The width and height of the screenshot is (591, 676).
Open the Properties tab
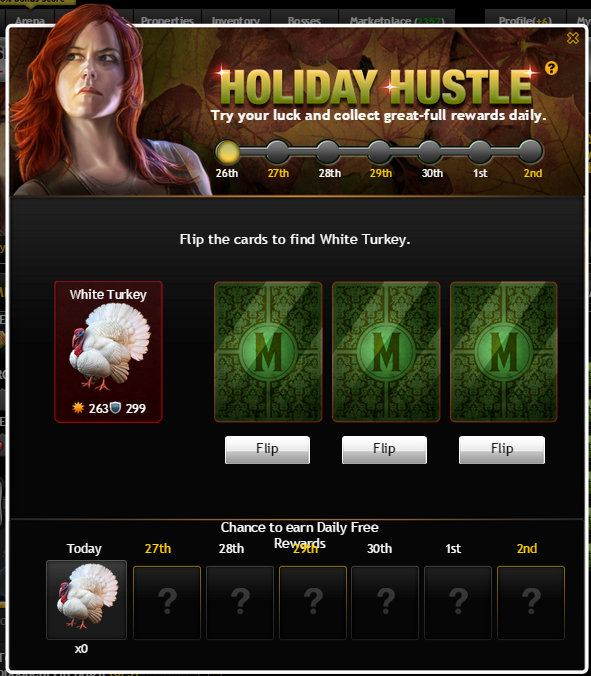pos(167,19)
